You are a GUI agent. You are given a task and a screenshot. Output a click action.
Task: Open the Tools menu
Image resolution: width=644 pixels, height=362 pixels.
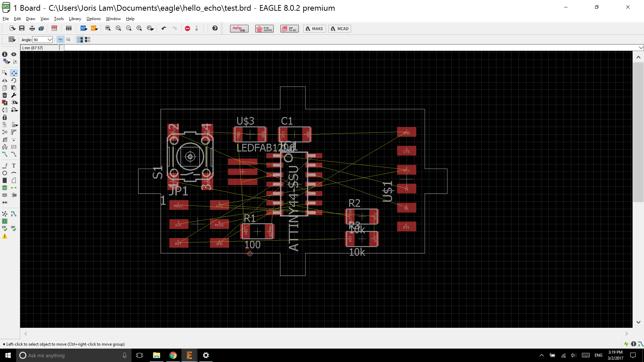pos(59,19)
